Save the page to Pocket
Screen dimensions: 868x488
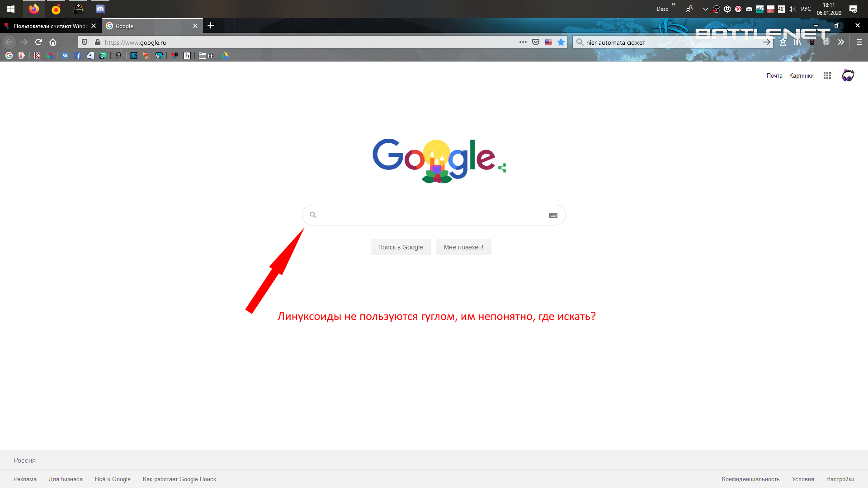(x=536, y=42)
